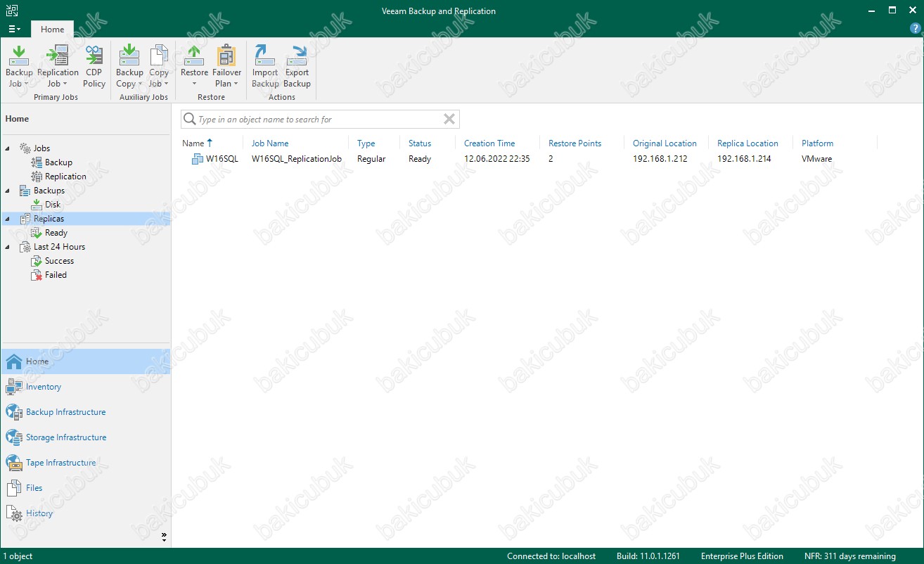Screen dimensions: 924x564
Task: Open the Replication Job ribbon button
Action: (x=58, y=66)
